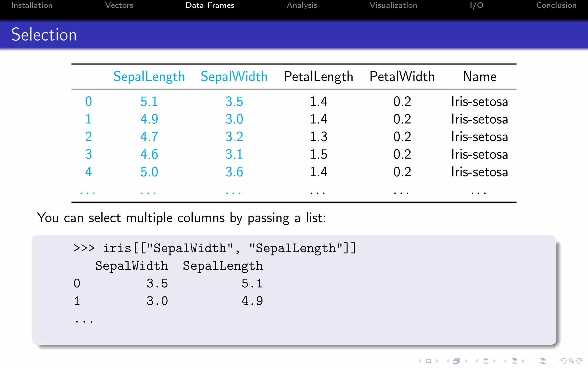The height and width of the screenshot is (368, 588).
Task: Click the PetalWidth column header
Action: tap(402, 76)
